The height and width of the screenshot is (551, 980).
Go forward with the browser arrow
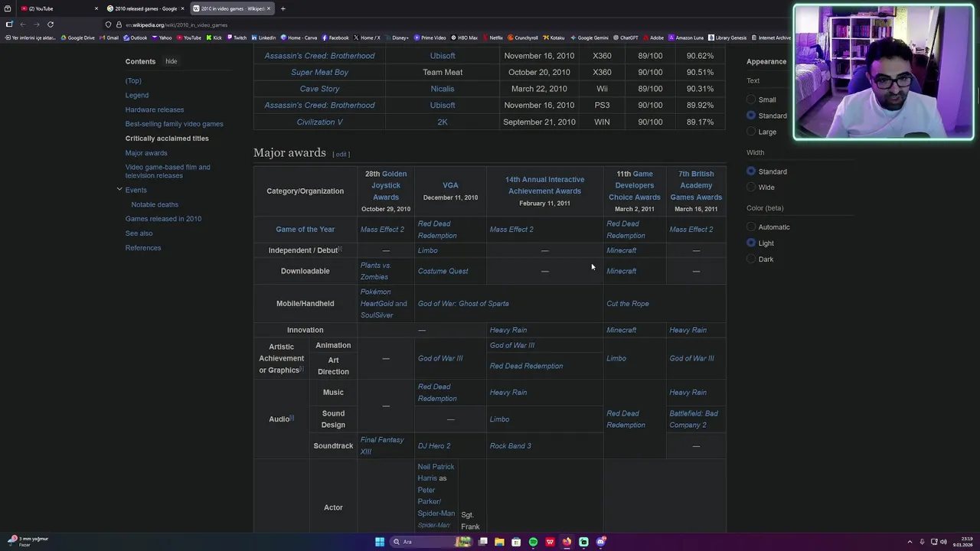click(x=36, y=24)
